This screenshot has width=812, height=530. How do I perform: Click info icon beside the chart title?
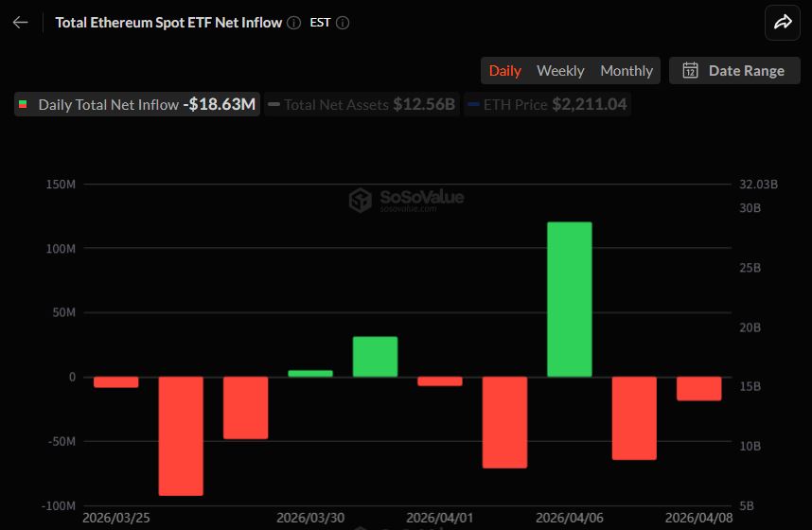pos(294,23)
